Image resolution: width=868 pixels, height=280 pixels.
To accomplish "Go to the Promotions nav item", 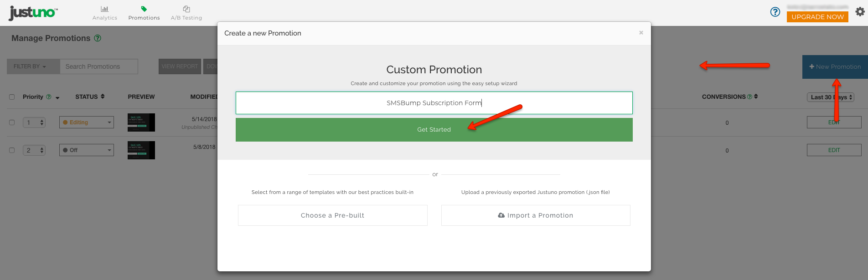I will click(x=144, y=13).
